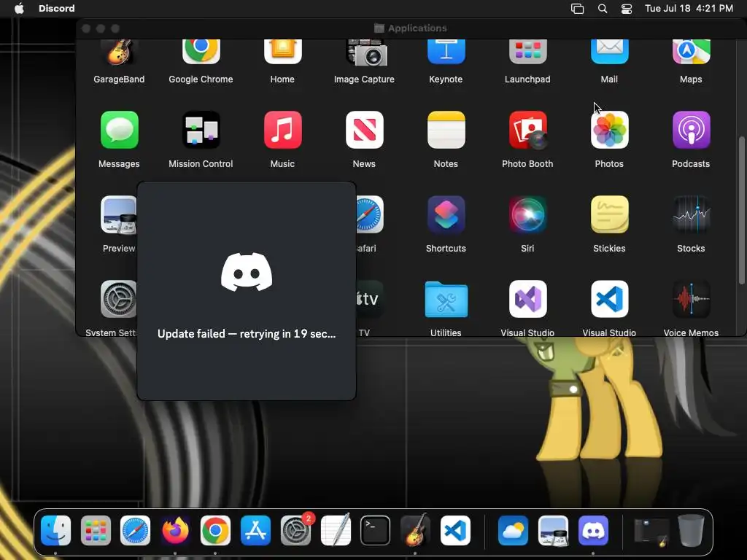
Task: Open Stage Manager window icon in menu bar
Action: (578, 9)
